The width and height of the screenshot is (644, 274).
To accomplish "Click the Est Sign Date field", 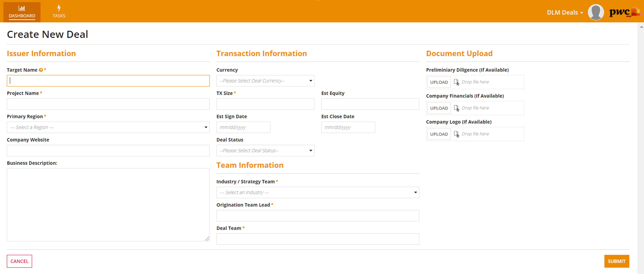I will click(243, 127).
